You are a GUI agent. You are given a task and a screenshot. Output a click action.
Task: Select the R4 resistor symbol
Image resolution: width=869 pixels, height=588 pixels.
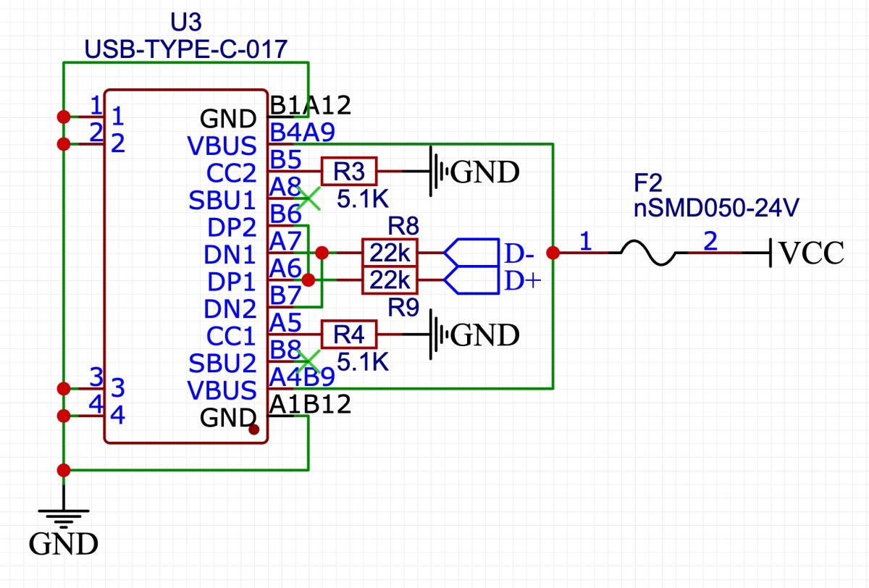point(349,335)
